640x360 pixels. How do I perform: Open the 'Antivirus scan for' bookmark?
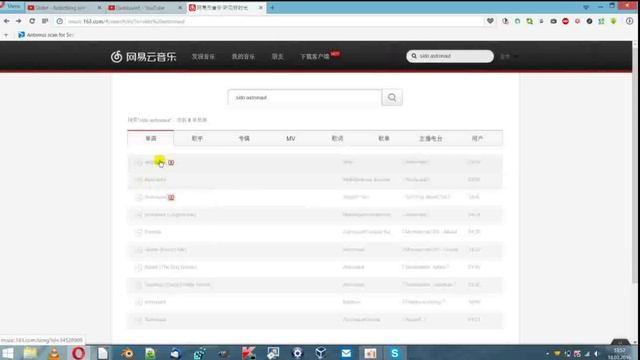click(46, 35)
